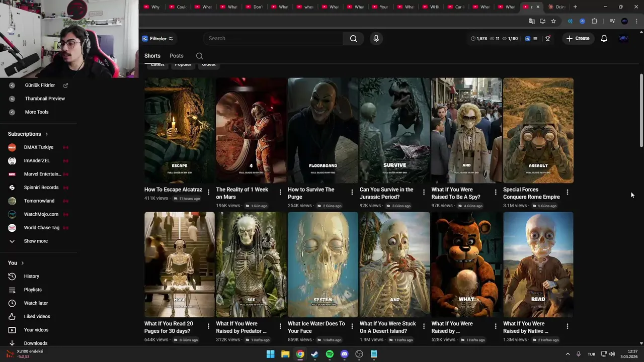Open options menu for Reality of 1 Week on Mars
Viewport: 644px width, 362px height.
[280, 193]
